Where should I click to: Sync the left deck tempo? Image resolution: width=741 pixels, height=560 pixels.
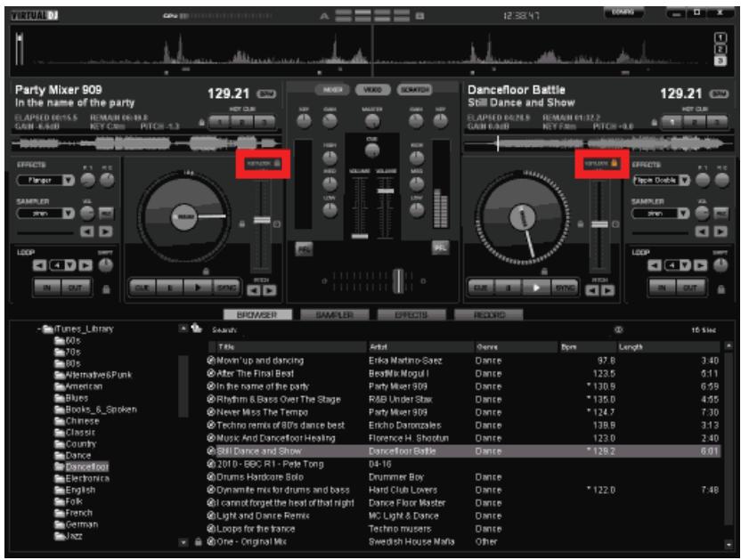(225, 288)
